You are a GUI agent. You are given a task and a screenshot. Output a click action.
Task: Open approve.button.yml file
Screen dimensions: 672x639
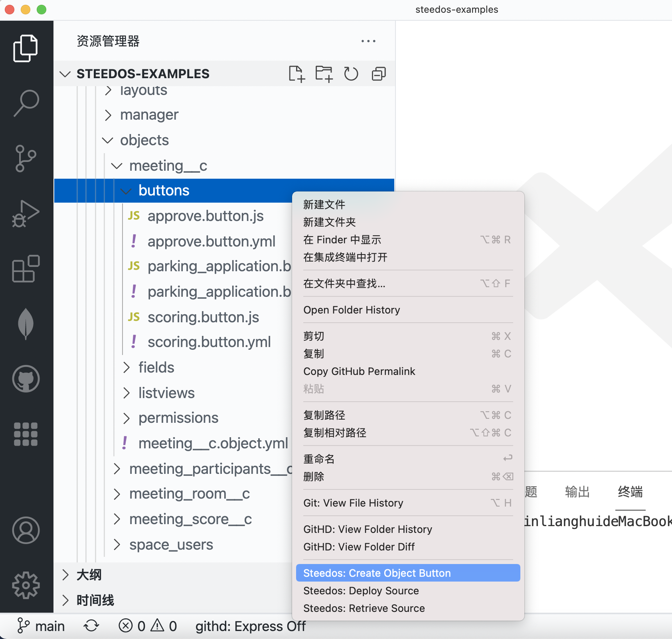211,241
